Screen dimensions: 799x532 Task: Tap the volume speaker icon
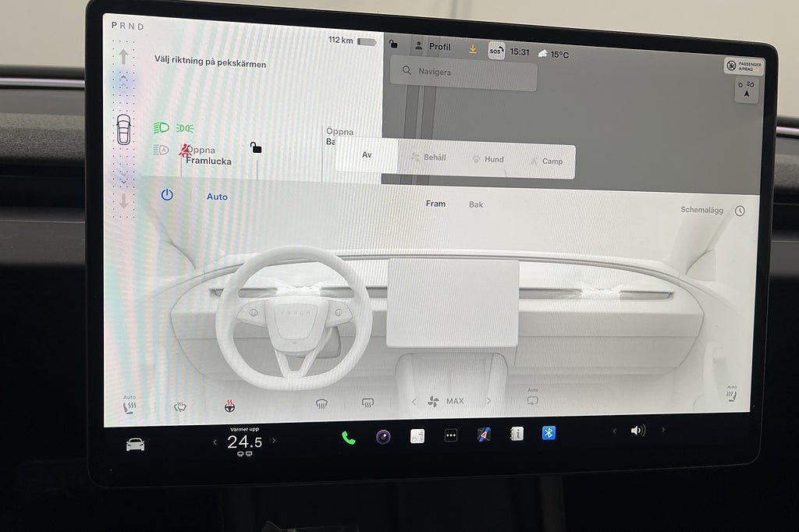[x=638, y=430]
